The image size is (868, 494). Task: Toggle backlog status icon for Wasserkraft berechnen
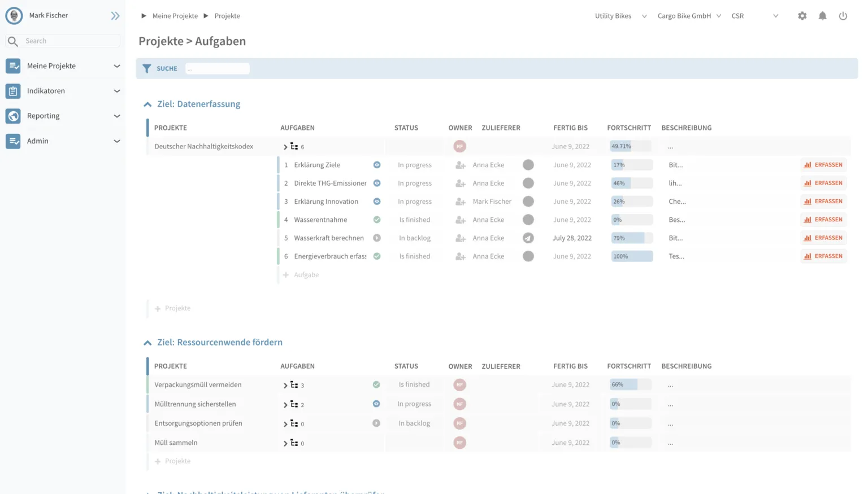click(377, 238)
